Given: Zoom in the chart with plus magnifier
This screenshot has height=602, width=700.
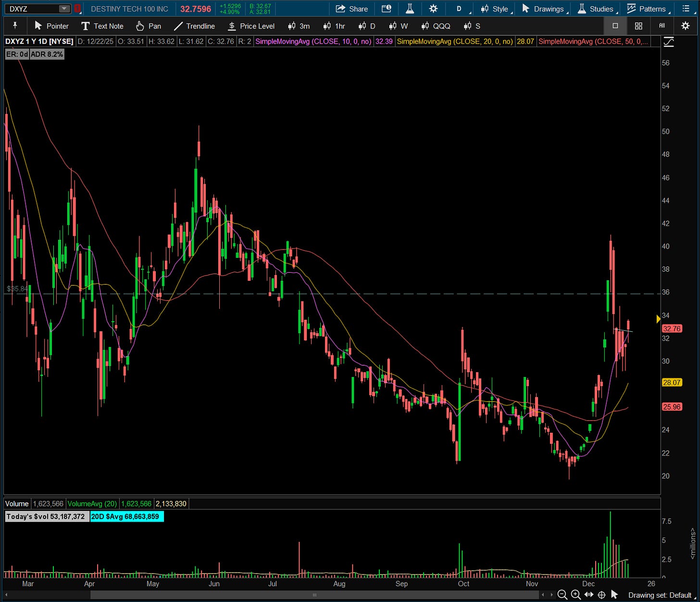Looking at the screenshot, I should point(575,595).
